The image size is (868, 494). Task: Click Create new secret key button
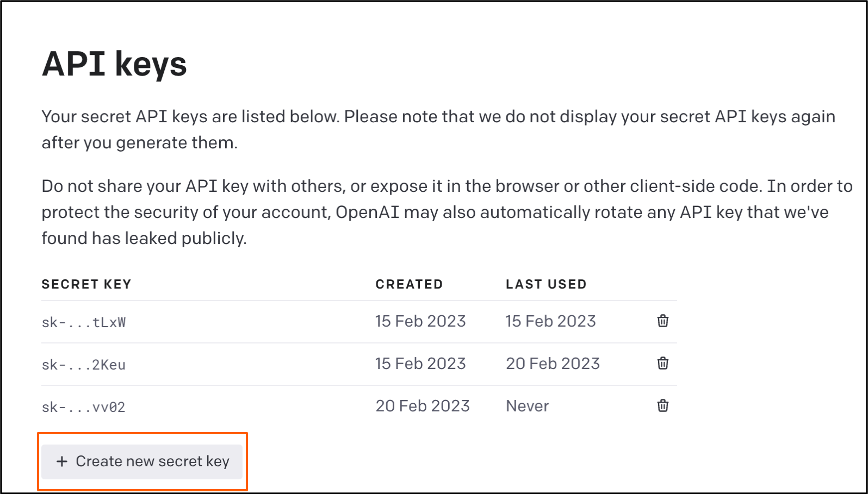[x=142, y=461]
